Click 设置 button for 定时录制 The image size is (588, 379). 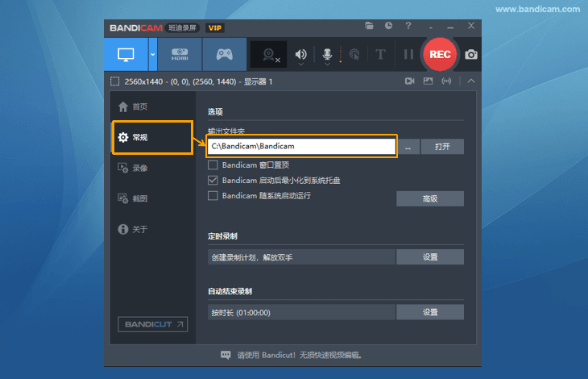click(430, 257)
